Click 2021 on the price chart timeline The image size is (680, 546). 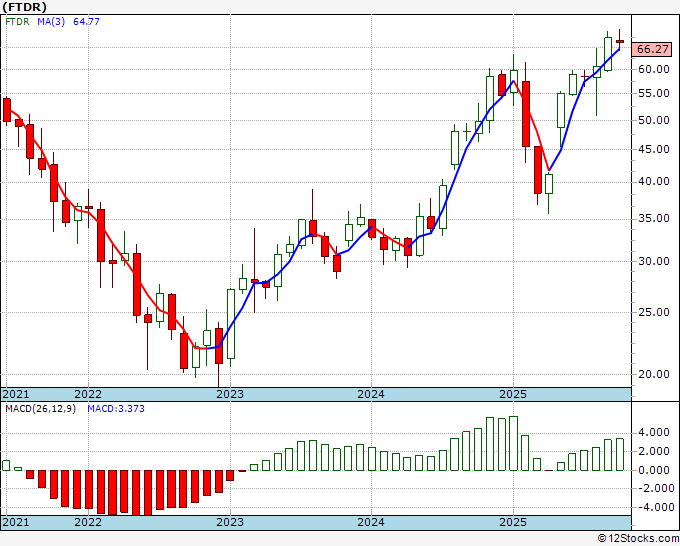pyautogui.click(x=16, y=394)
